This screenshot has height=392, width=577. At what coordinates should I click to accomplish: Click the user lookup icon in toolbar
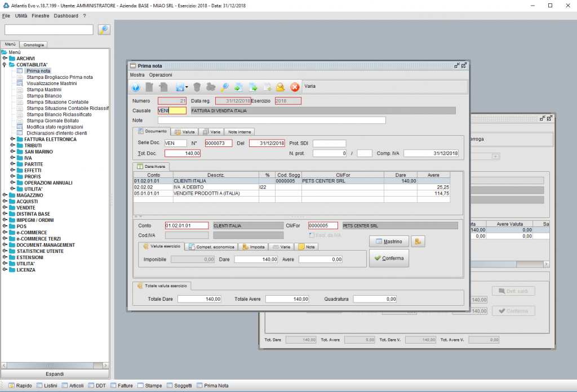point(280,87)
